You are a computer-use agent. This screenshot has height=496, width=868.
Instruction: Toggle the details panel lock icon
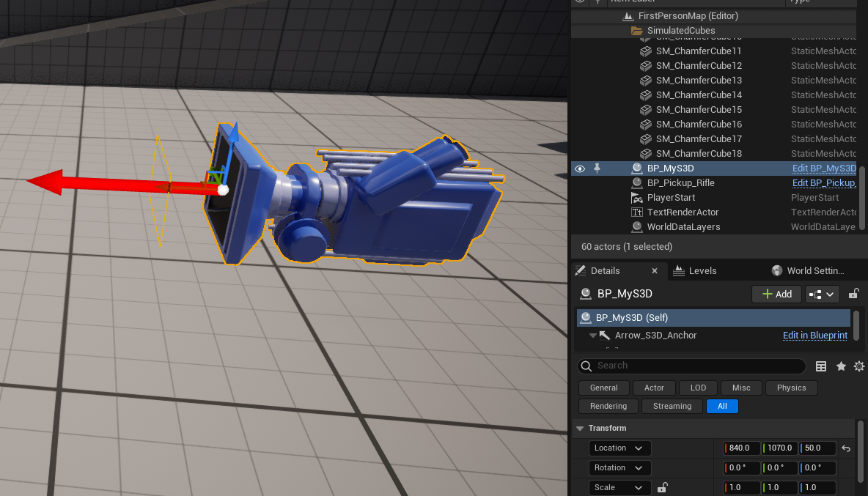point(853,294)
